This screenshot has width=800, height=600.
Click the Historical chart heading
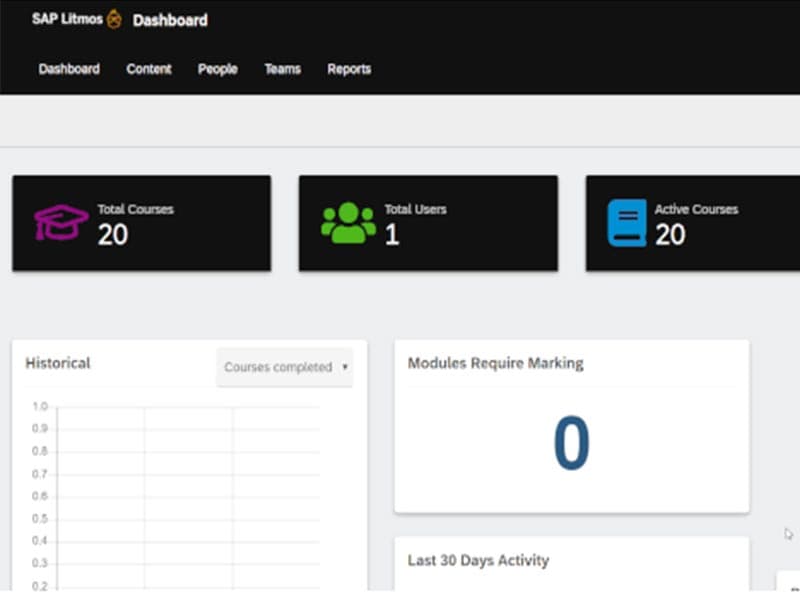click(58, 363)
